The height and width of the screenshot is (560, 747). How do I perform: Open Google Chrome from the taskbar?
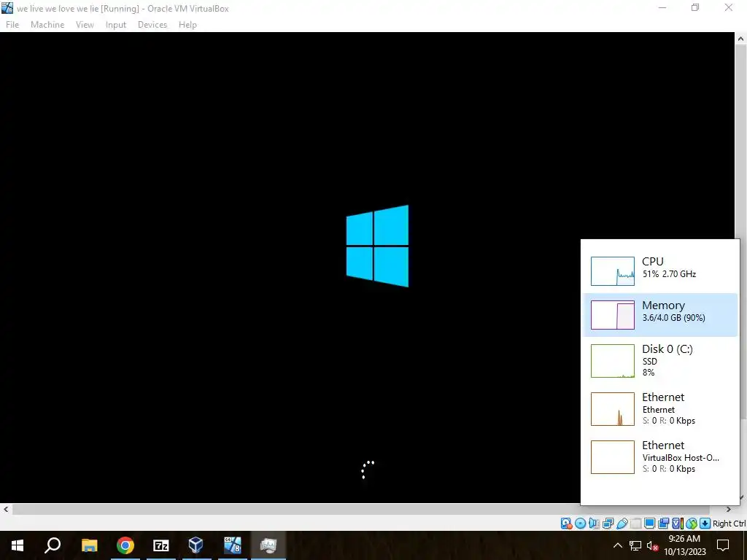125,545
